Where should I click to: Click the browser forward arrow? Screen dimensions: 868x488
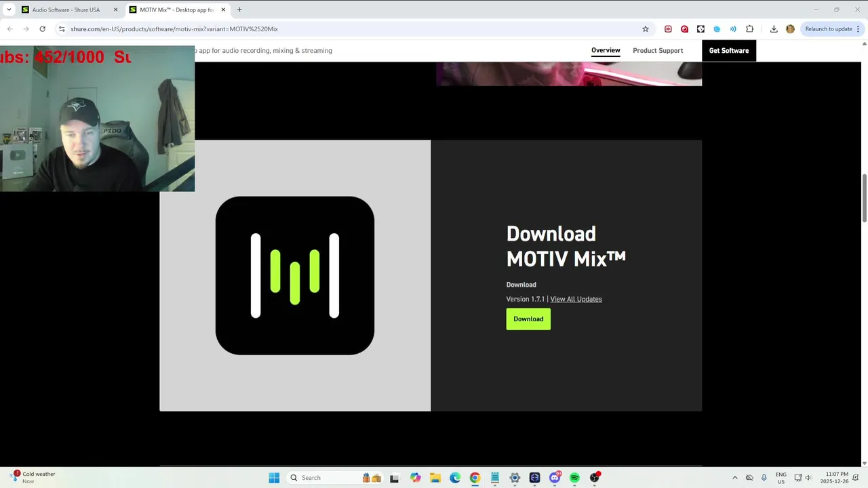(x=26, y=29)
